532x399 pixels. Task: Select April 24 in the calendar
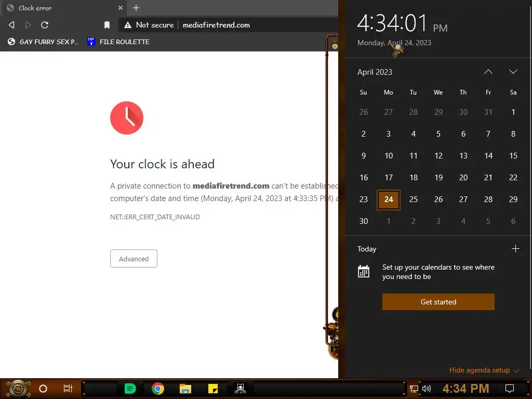(x=389, y=199)
